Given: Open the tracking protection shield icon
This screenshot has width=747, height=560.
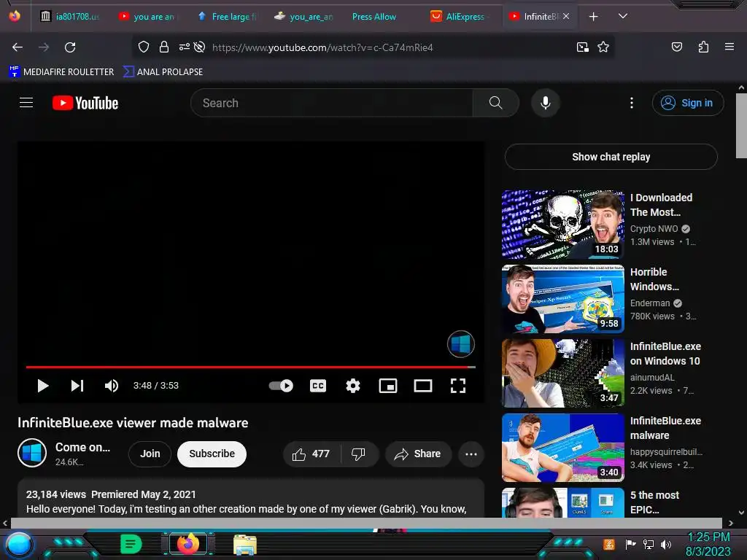Looking at the screenshot, I should [144, 47].
